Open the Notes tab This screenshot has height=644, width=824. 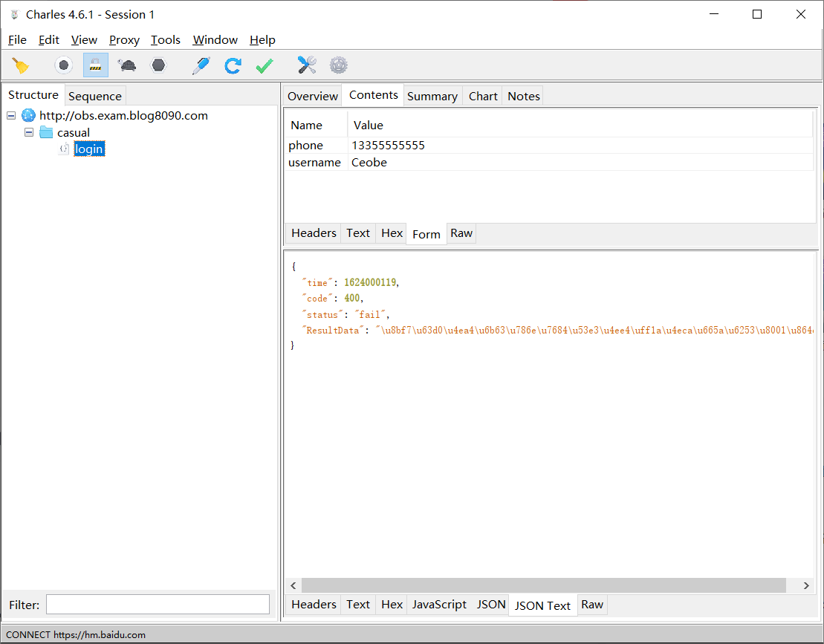click(523, 96)
